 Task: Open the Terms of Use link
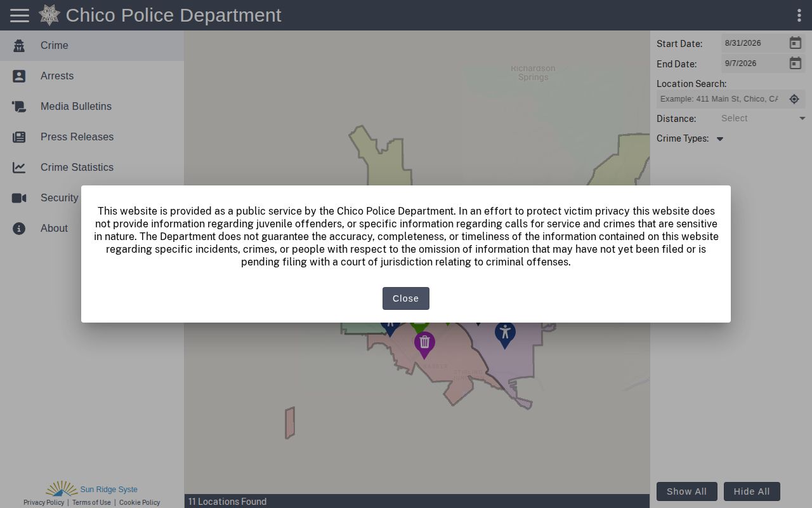click(x=91, y=502)
